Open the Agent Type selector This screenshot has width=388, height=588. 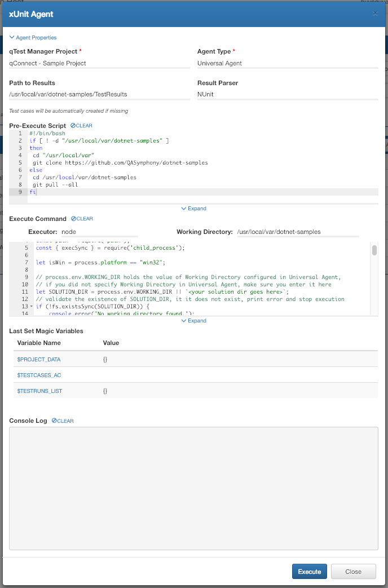pyautogui.click(x=287, y=63)
